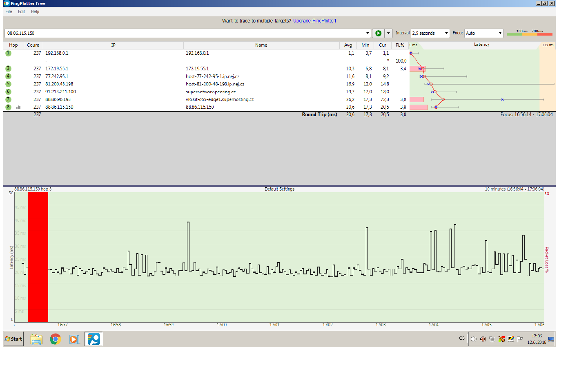Click the Upgrade PingPlotter link
588x368 pixels.
[x=314, y=21]
